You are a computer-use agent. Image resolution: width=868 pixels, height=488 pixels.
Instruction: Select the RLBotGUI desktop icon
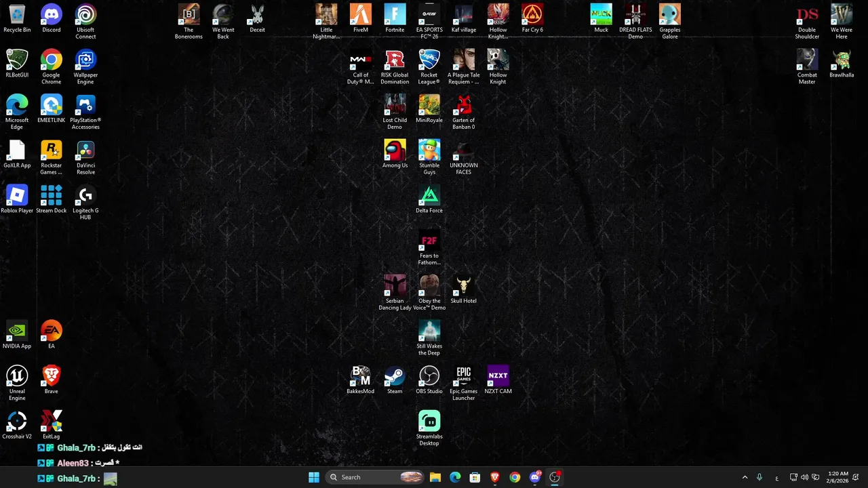click(x=17, y=64)
